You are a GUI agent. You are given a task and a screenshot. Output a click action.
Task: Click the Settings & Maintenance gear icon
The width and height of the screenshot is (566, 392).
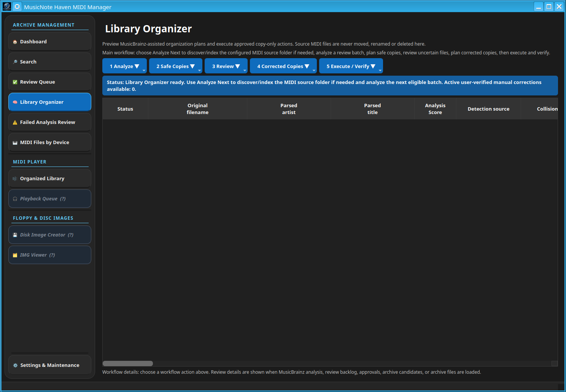[16, 365]
